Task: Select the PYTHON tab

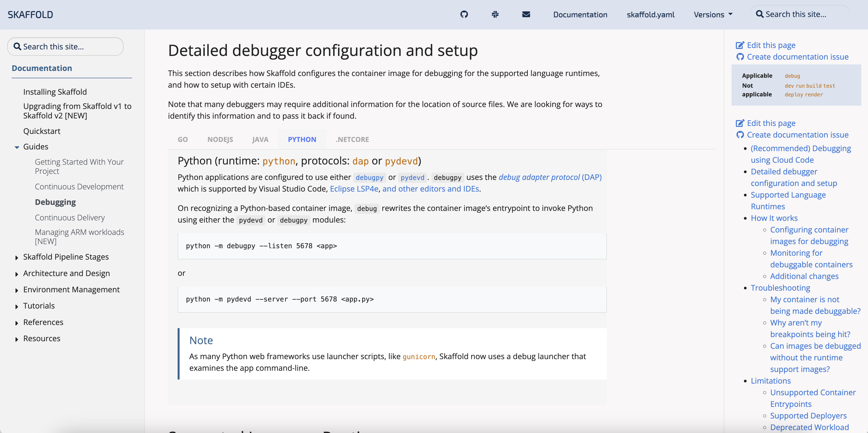Action: coord(302,139)
